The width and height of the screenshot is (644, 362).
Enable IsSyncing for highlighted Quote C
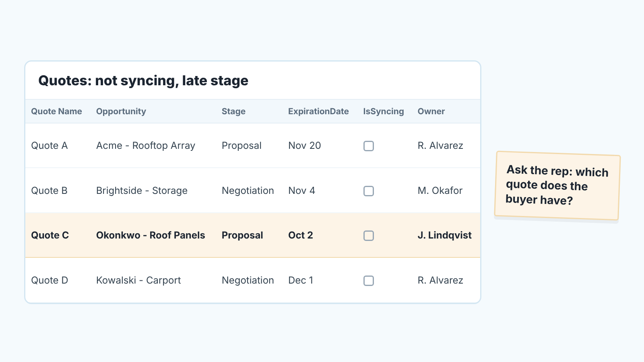tap(369, 236)
